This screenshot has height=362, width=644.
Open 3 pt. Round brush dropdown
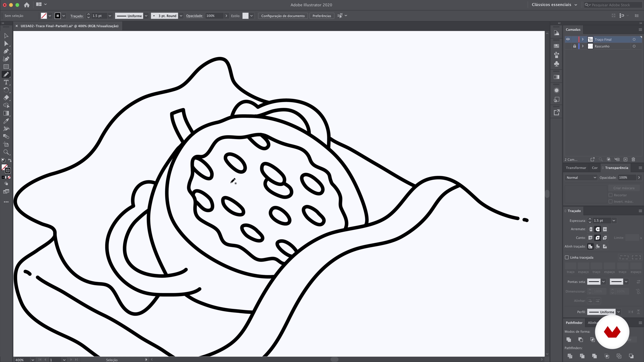(x=181, y=16)
